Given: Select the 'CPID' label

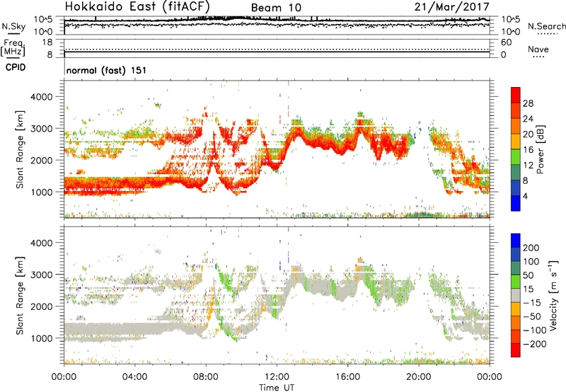Looking at the screenshot, I should click(x=16, y=67).
